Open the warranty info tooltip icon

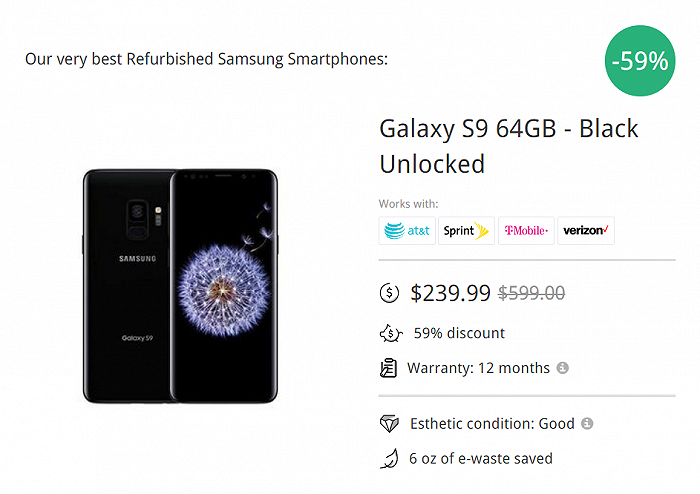click(x=563, y=368)
